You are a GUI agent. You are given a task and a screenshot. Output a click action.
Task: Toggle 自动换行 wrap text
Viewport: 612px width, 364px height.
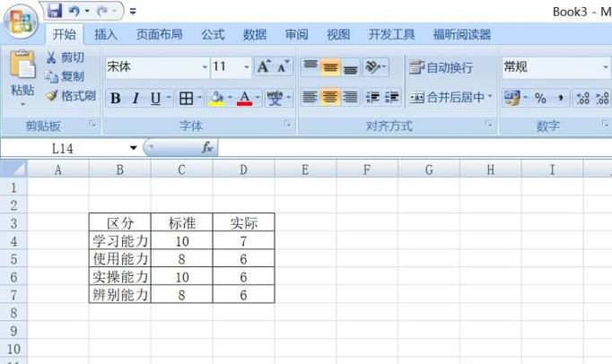point(441,67)
